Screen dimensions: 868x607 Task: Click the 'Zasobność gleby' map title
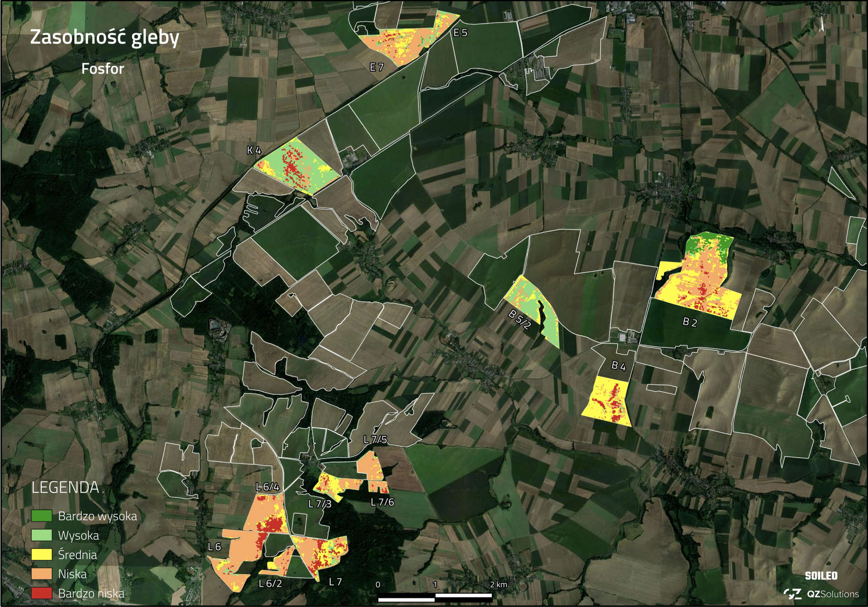click(104, 38)
